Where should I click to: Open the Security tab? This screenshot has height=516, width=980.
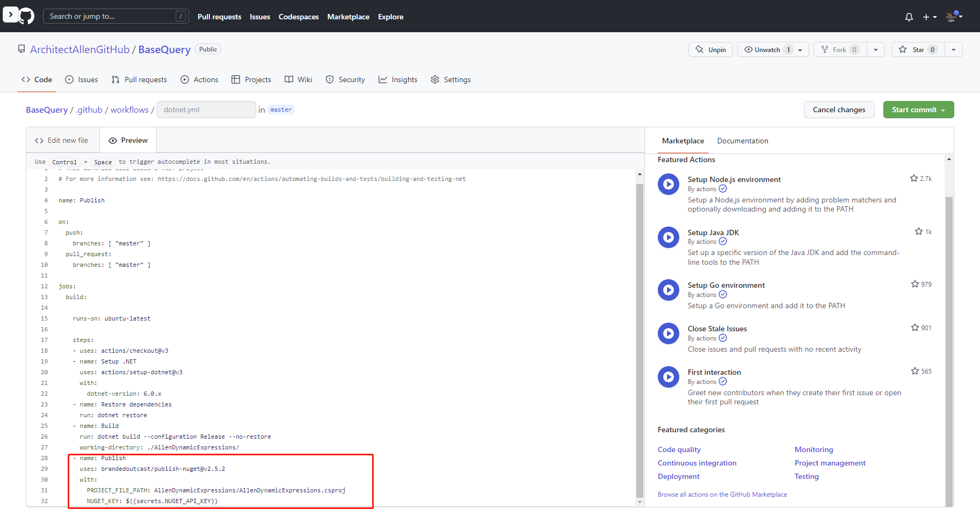coord(345,79)
